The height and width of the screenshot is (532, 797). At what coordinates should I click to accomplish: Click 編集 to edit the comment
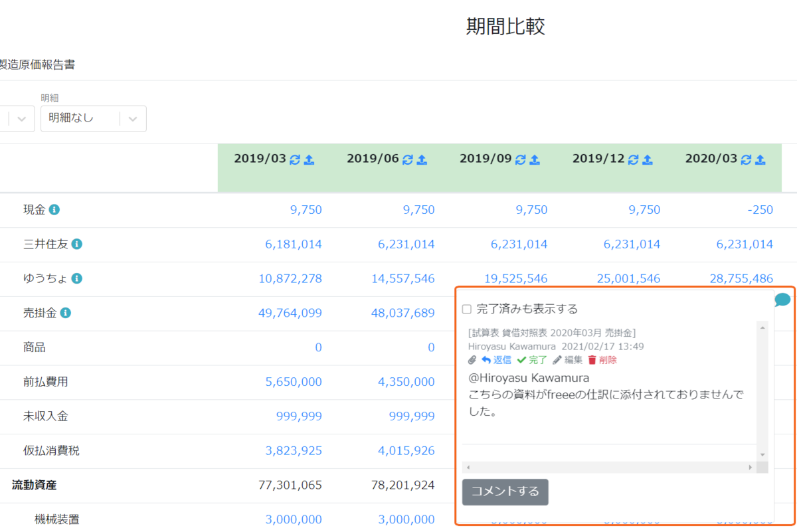(x=567, y=360)
